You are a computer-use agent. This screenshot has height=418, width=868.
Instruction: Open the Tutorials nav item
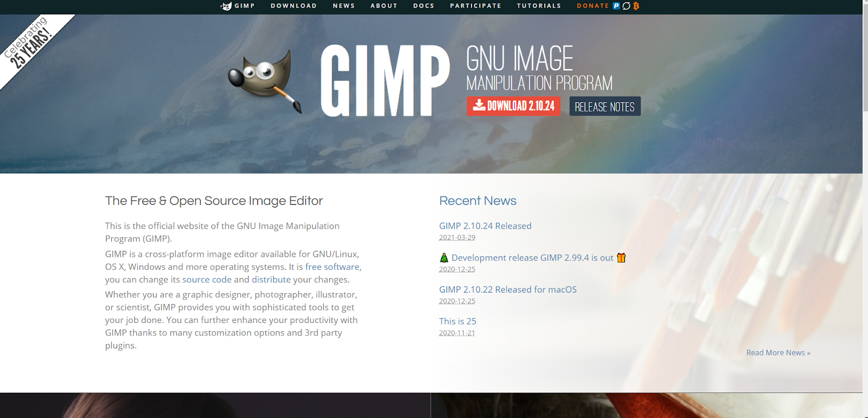(539, 6)
